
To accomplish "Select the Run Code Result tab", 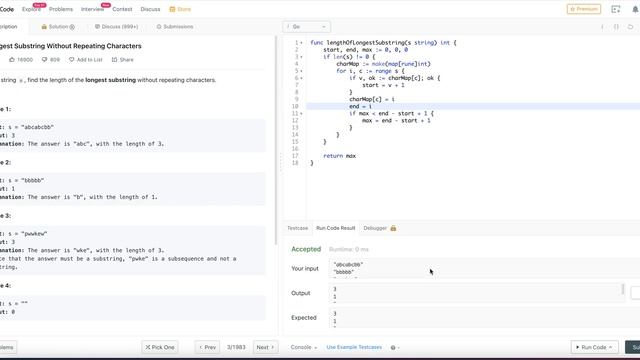I will coord(336,228).
